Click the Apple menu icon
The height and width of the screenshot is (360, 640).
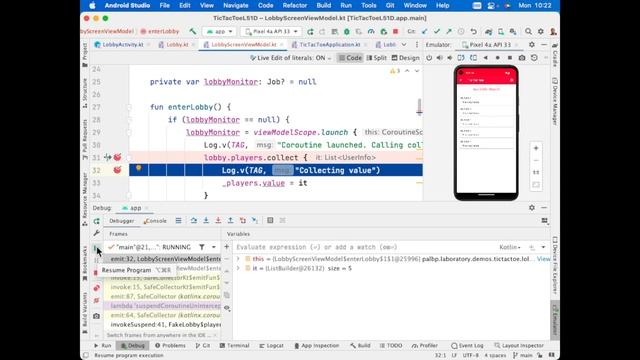point(92,6)
